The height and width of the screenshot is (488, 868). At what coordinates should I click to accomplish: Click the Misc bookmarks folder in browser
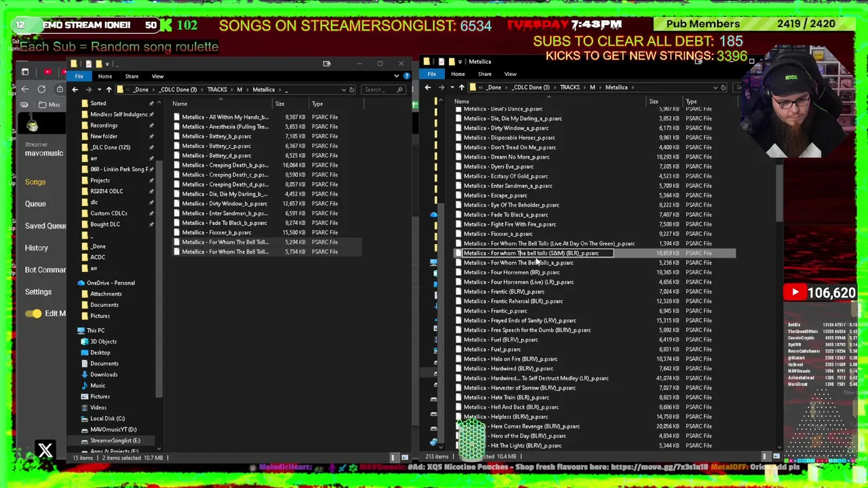(50, 104)
